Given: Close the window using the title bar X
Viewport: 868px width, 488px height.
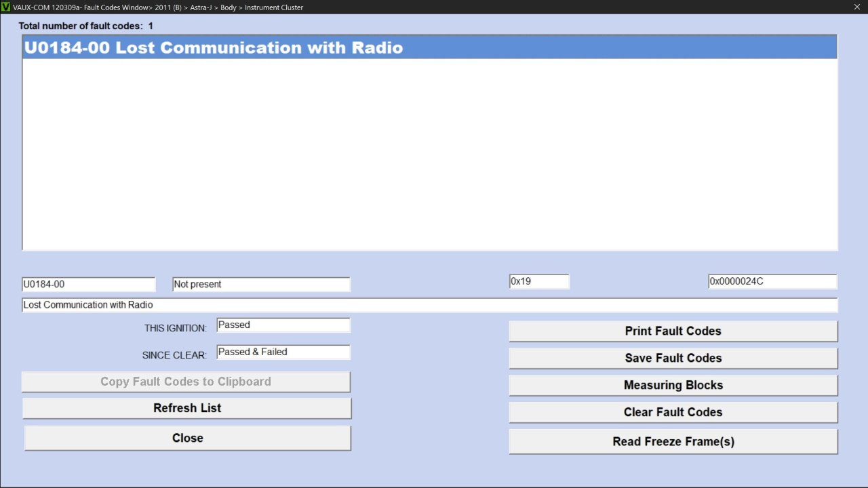Looking at the screenshot, I should pos(856,7).
